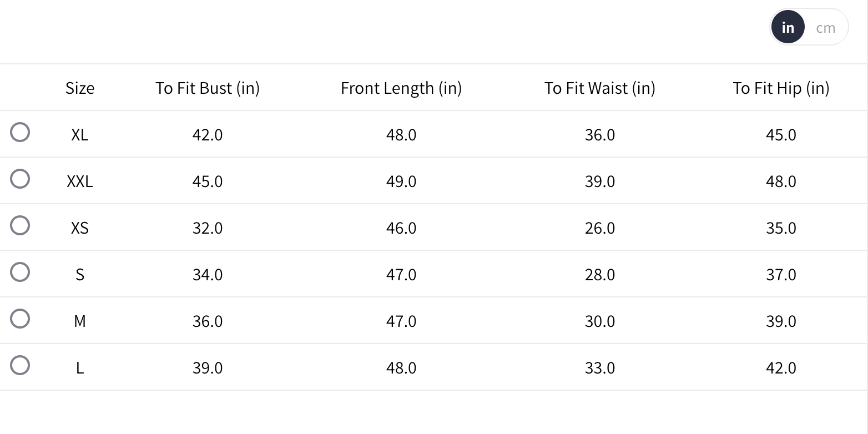Click the S row bust value 34.0
The image size is (868, 434).
tap(208, 275)
